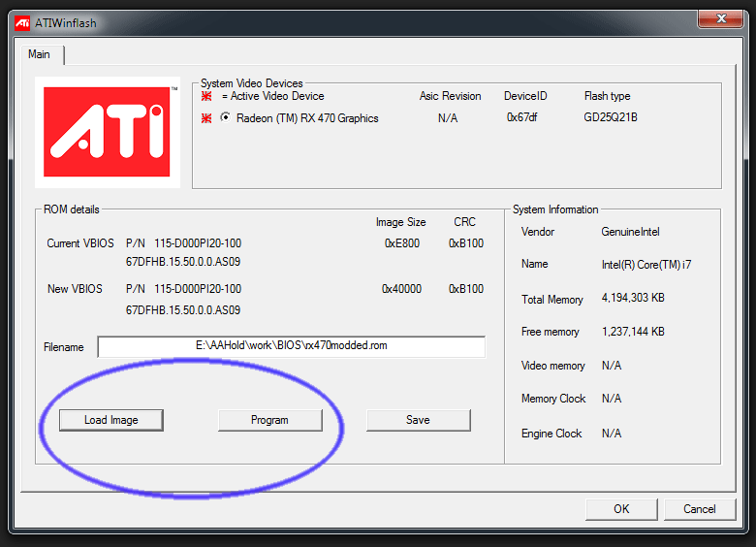Click the Current VBIOS CRC "0xB100"
This screenshot has width=756, height=547.
click(x=466, y=243)
